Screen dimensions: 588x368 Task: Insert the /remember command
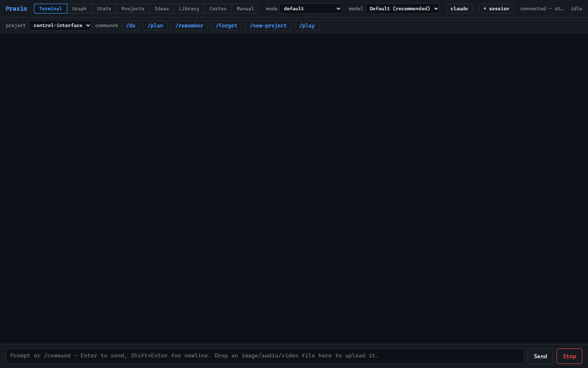pyautogui.click(x=189, y=25)
